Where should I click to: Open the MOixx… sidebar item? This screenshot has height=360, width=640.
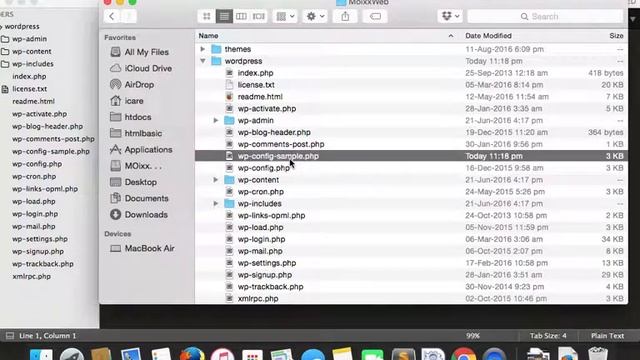click(136, 166)
